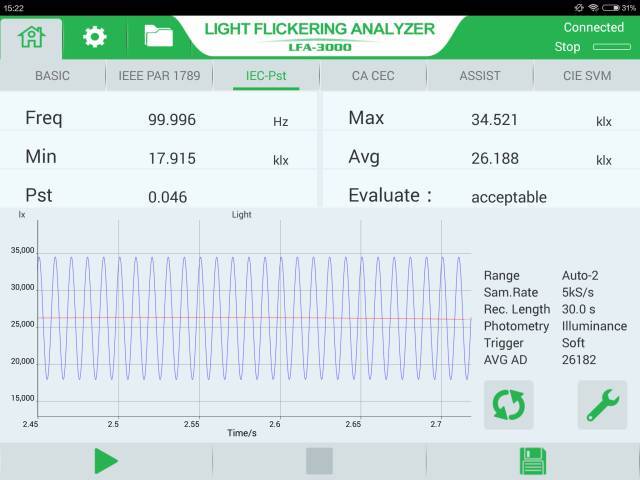The width and height of the screenshot is (640, 480).
Task: Tap the grey stop square button
Action: [x=320, y=461]
